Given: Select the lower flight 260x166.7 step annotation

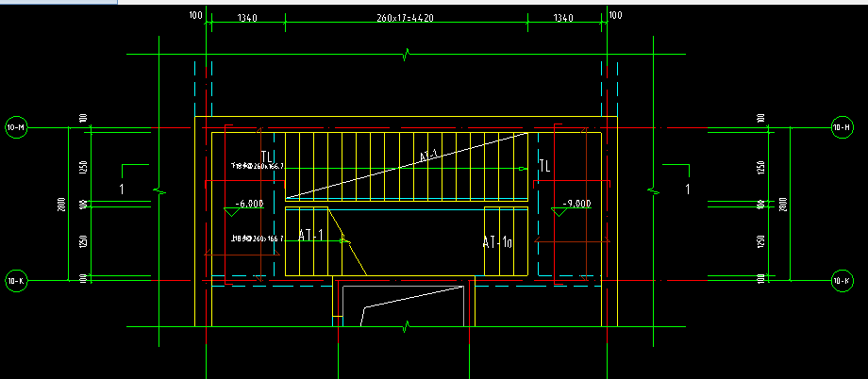Looking at the screenshot, I should click(258, 239).
